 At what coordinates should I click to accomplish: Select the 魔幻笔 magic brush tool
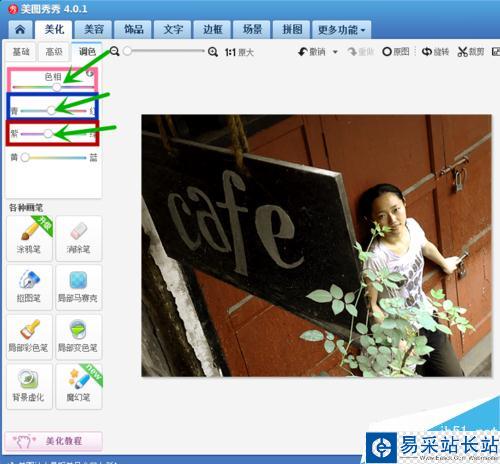[x=79, y=386]
